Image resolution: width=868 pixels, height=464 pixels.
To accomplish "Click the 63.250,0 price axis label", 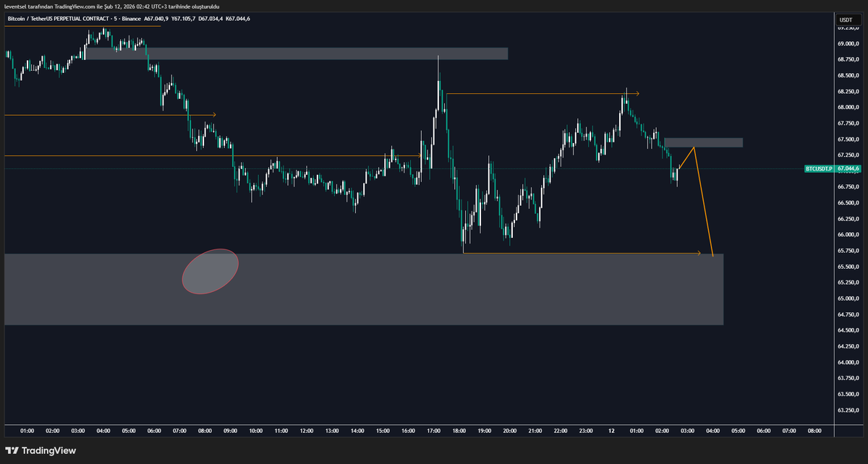I will 848,410.
